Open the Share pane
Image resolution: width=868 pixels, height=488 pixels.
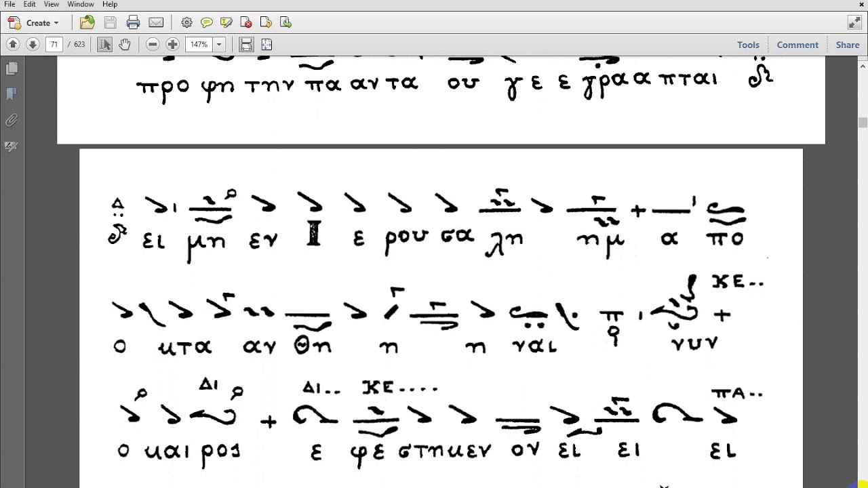coord(848,45)
